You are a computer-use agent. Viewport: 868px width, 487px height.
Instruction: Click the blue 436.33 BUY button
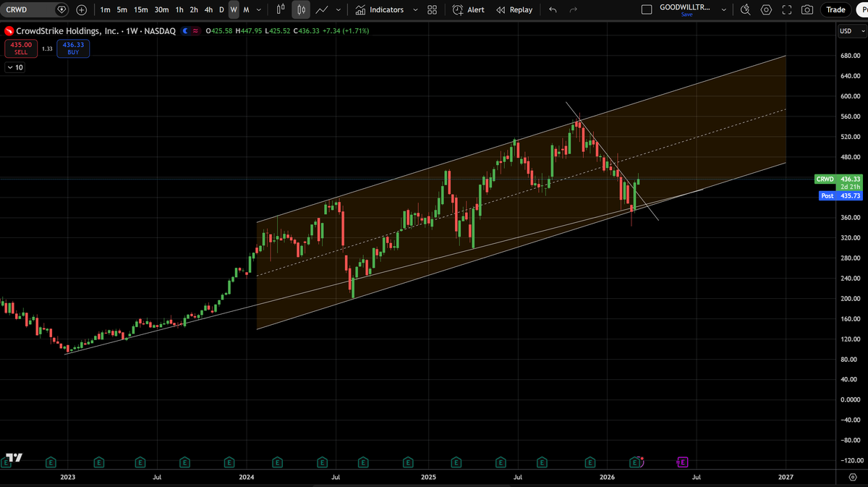pyautogui.click(x=74, y=48)
